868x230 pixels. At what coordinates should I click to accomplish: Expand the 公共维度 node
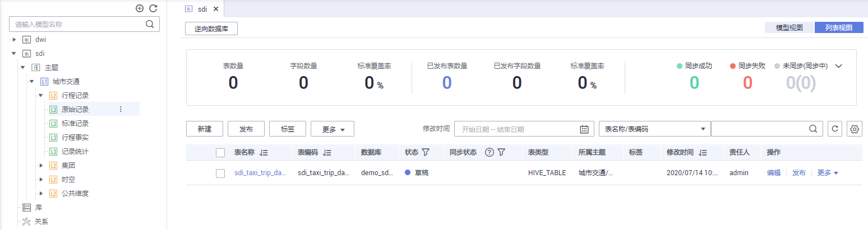[41, 194]
